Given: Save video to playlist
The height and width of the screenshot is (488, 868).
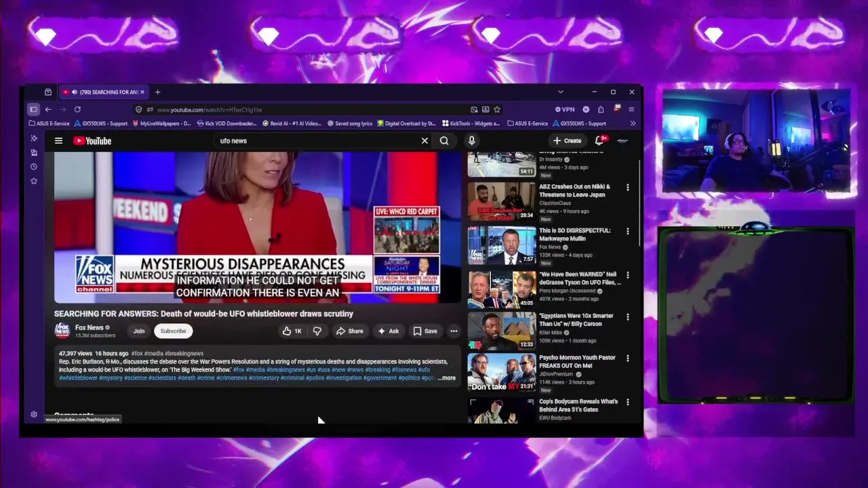Looking at the screenshot, I should click(x=425, y=331).
